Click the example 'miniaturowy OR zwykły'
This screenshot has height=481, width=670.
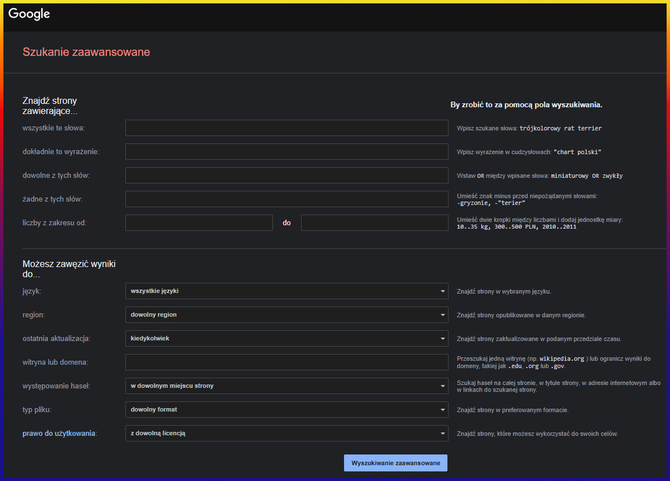tap(587, 176)
